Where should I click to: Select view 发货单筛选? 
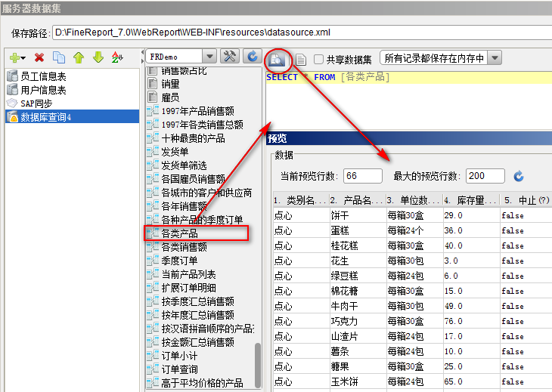click(x=200, y=165)
